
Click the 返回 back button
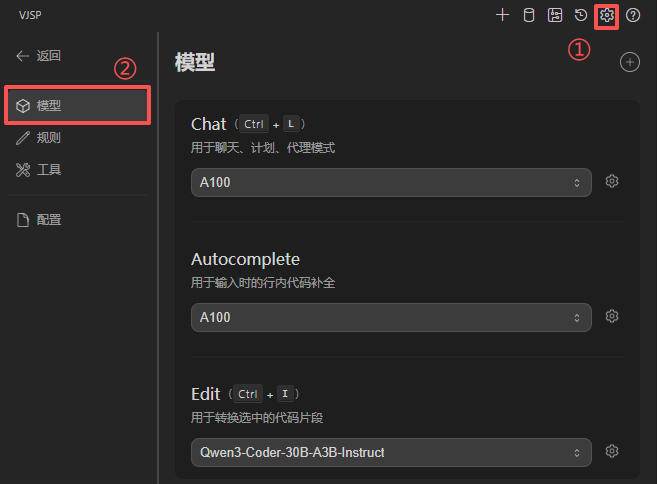(x=39, y=56)
